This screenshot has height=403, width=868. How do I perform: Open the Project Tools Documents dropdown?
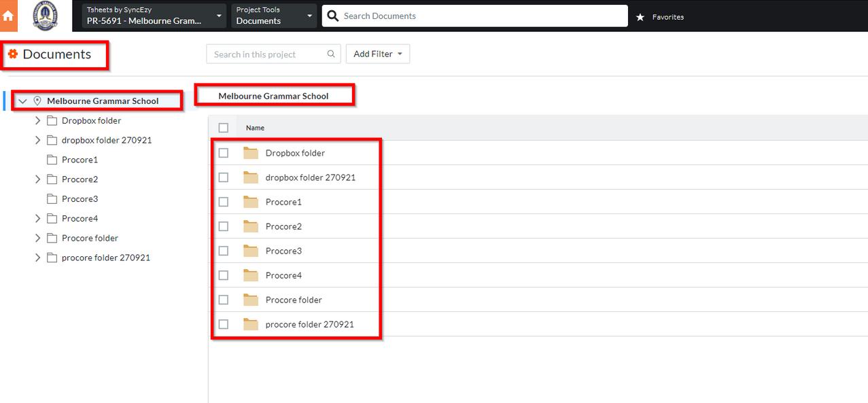coord(274,16)
